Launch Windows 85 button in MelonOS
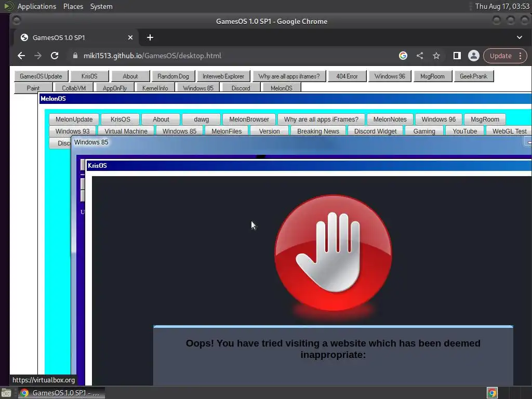This screenshot has height=399, width=532. pos(179,131)
